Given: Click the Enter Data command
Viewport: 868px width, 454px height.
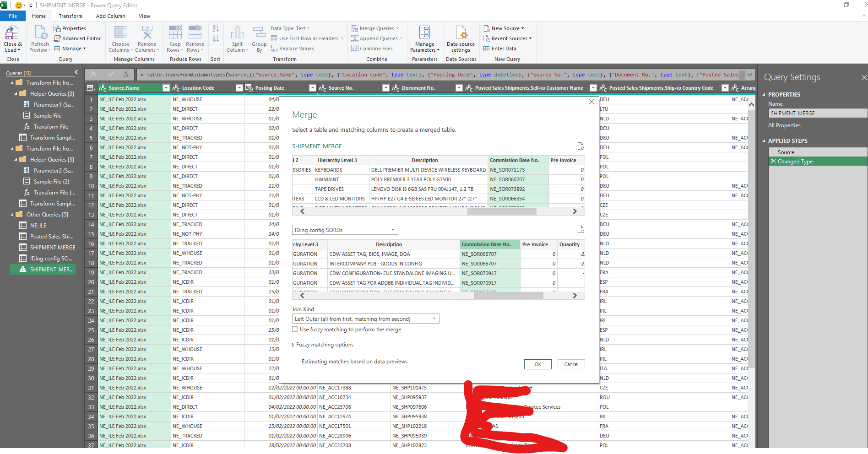Looking at the screenshot, I should click(500, 49).
